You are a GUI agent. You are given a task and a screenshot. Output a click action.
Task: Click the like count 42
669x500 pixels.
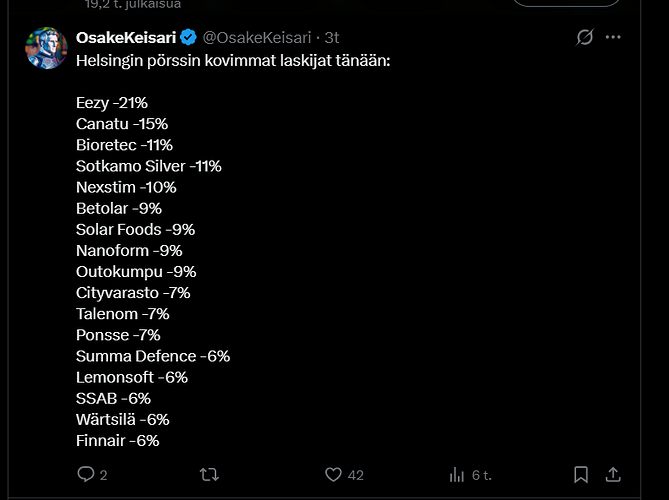pyautogui.click(x=355, y=475)
